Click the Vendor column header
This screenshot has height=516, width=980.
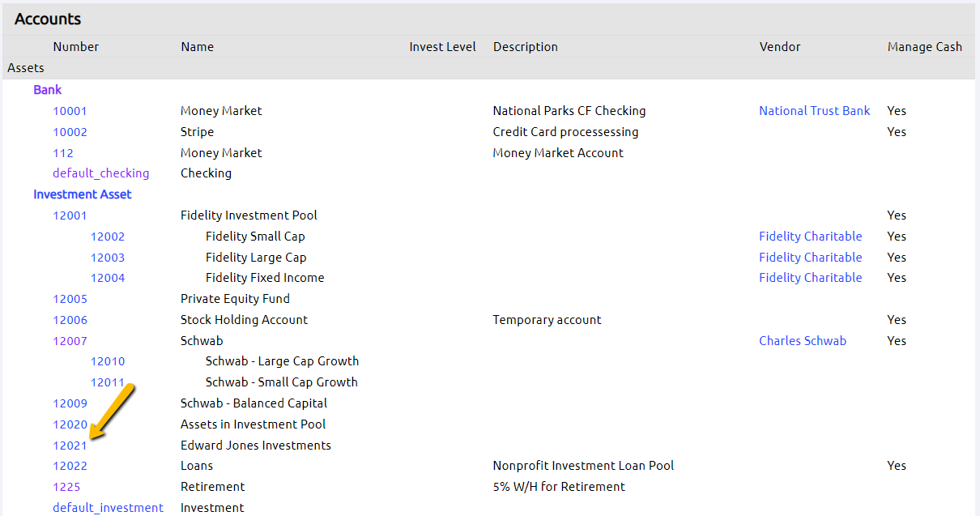coord(779,47)
